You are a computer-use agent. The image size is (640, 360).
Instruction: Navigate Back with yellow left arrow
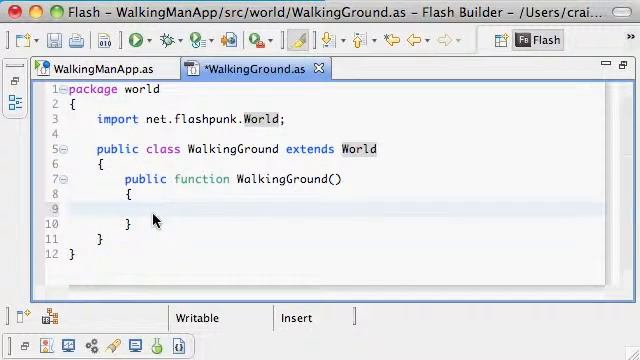[414, 40]
